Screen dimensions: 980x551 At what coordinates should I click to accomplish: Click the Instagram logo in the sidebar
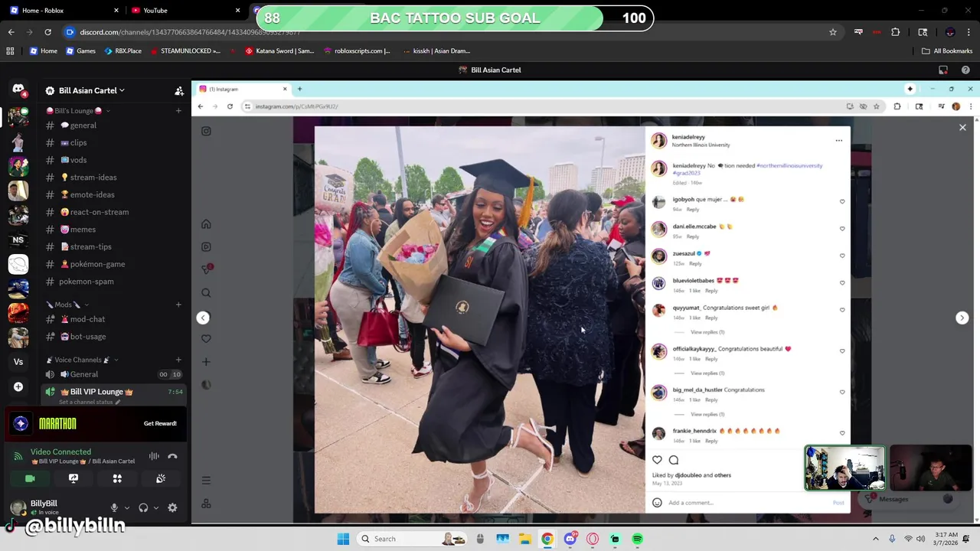(x=206, y=131)
